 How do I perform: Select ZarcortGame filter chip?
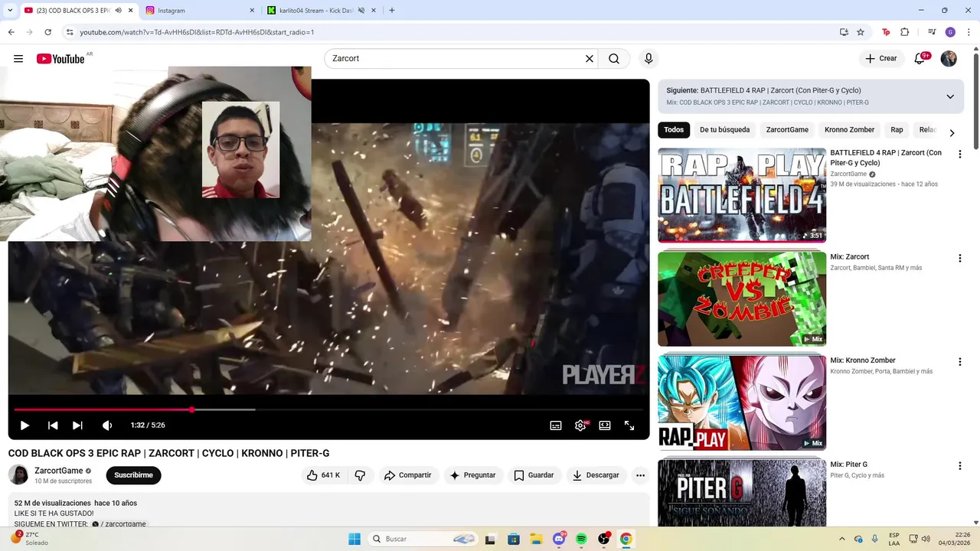[787, 130]
